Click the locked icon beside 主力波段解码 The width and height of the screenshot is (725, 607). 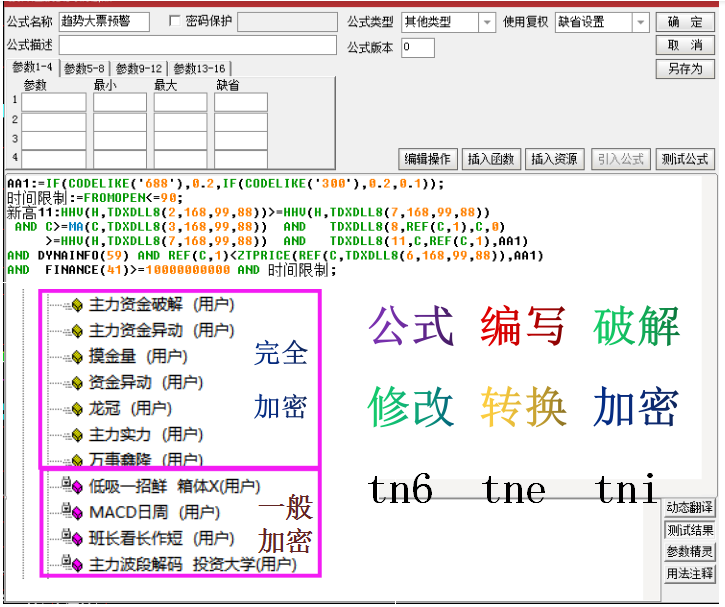coord(73,563)
